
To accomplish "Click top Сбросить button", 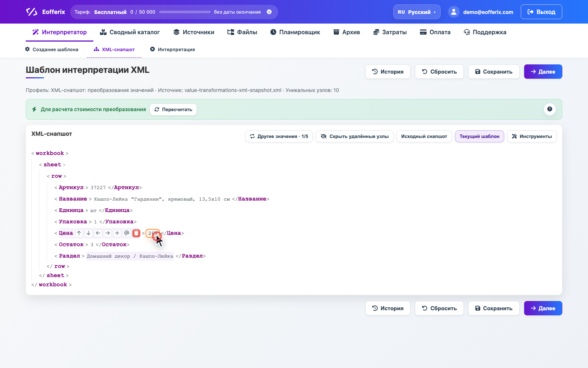I will (439, 72).
